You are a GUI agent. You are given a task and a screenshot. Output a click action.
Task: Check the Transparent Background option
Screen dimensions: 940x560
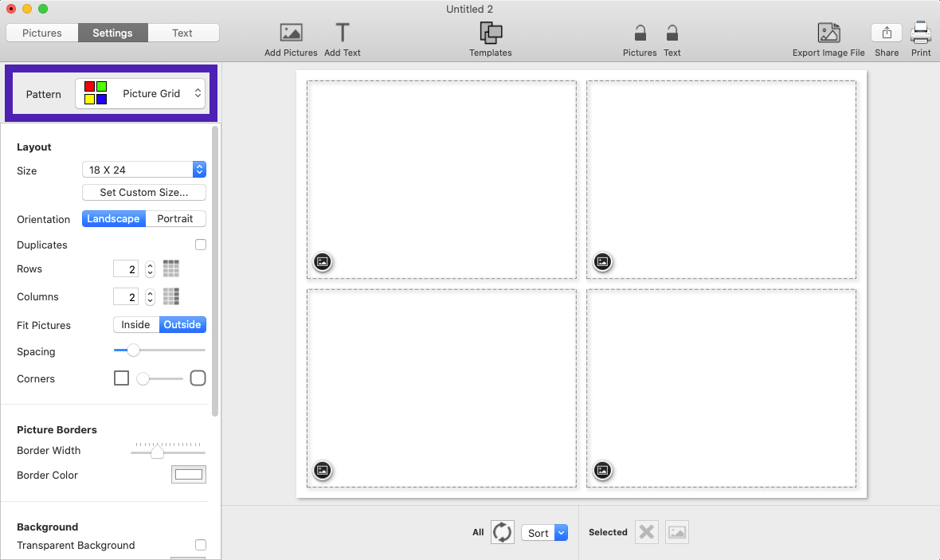(201, 544)
